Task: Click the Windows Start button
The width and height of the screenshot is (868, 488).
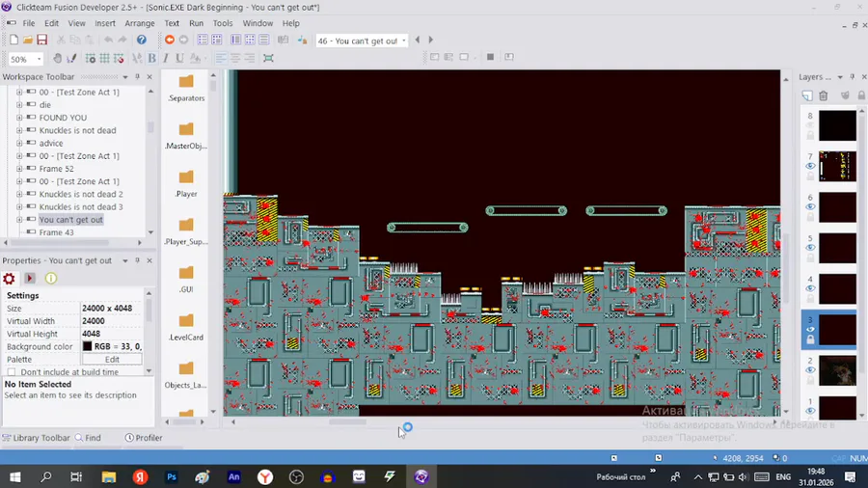Action: pyautogui.click(x=14, y=477)
